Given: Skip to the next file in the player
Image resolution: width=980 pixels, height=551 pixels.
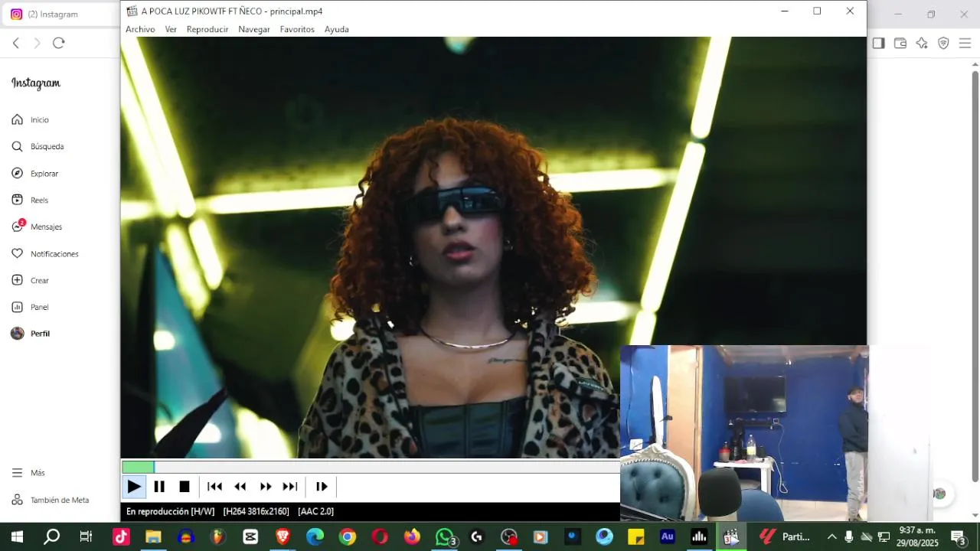Looking at the screenshot, I should coord(290,487).
